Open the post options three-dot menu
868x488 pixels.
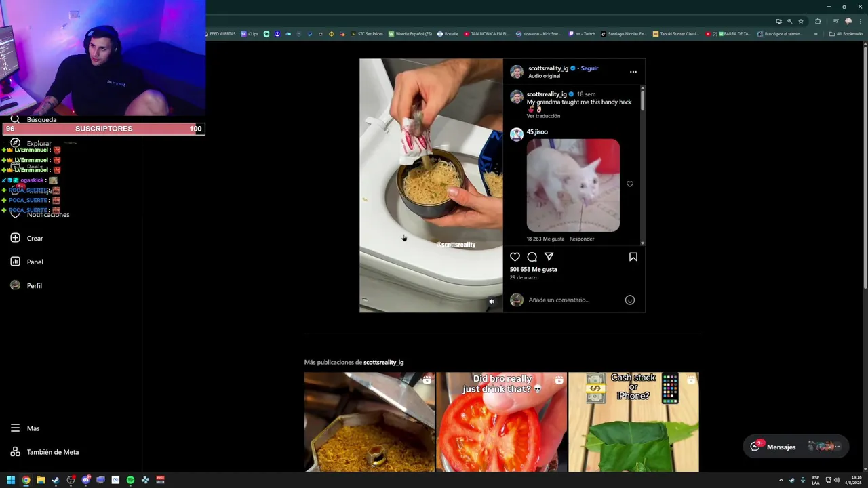point(633,72)
